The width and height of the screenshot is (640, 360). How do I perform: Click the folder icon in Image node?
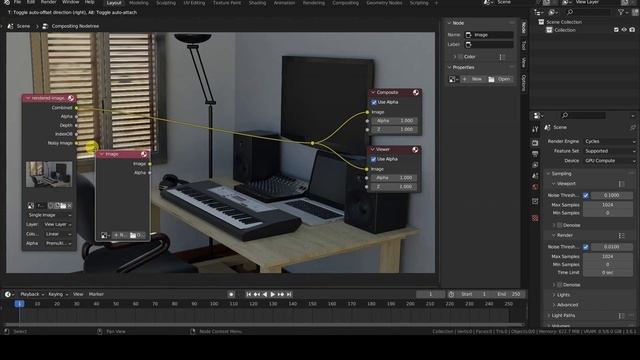[133, 235]
